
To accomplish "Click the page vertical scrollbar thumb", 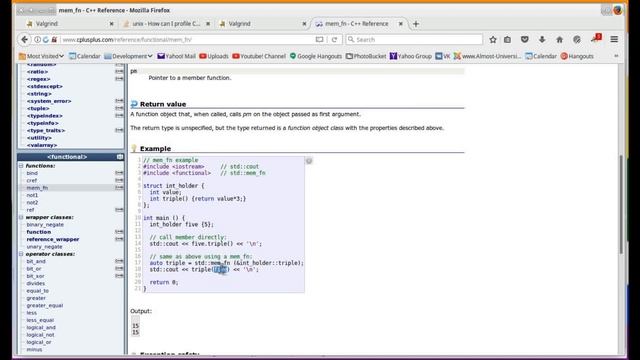I will pos(621,204).
